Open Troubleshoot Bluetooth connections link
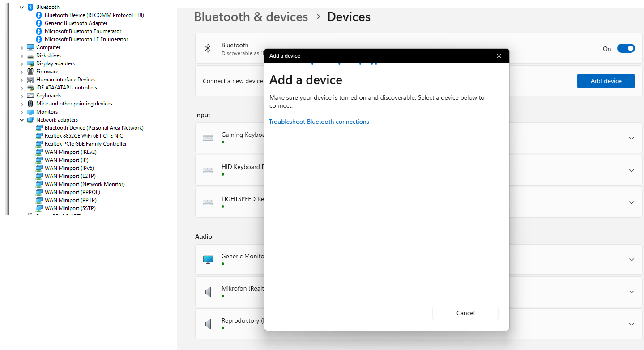 point(319,122)
